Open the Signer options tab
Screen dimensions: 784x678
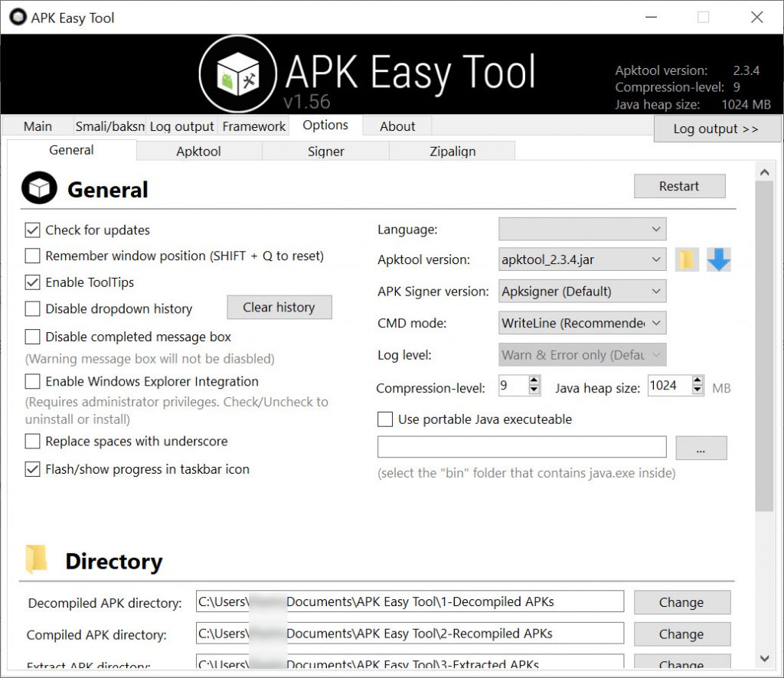pos(325,152)
